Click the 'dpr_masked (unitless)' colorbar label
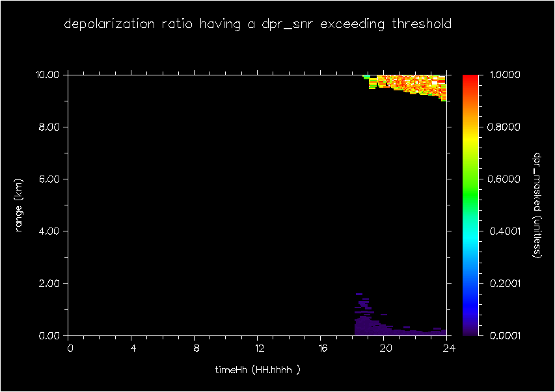 pyautogui.click(x=537, y=205)
